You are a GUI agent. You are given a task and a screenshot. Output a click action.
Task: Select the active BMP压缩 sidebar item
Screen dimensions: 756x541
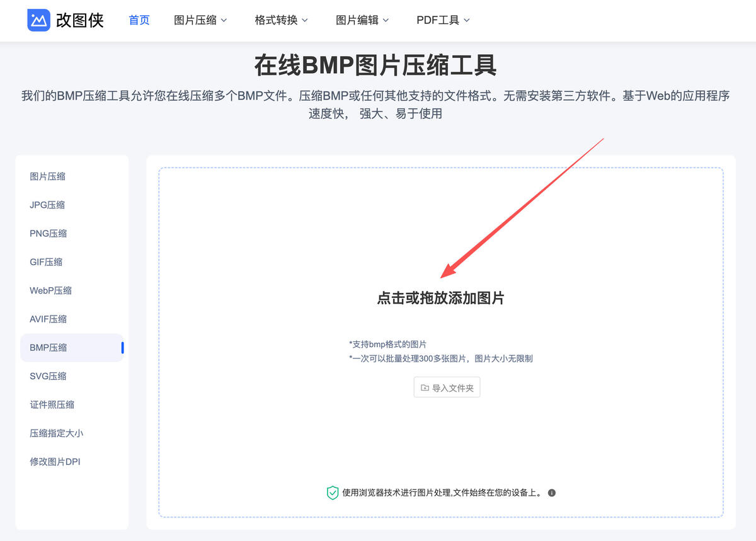[x=72, y=348]
